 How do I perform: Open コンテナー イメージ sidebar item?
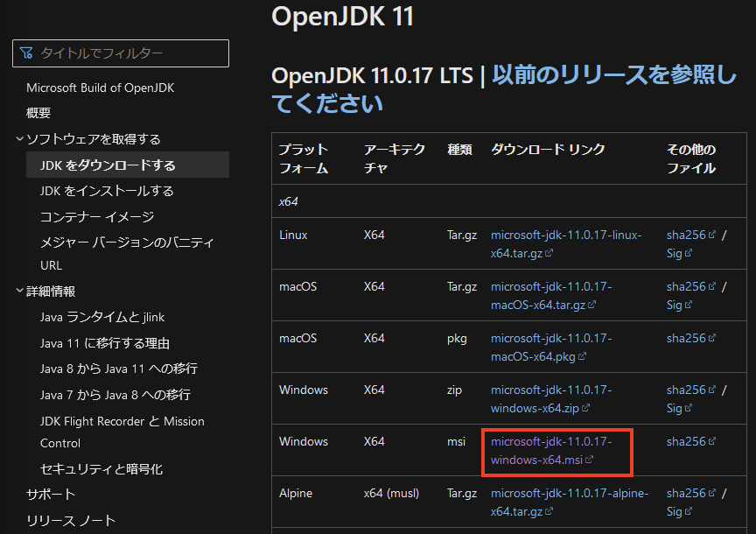[97, 216]
